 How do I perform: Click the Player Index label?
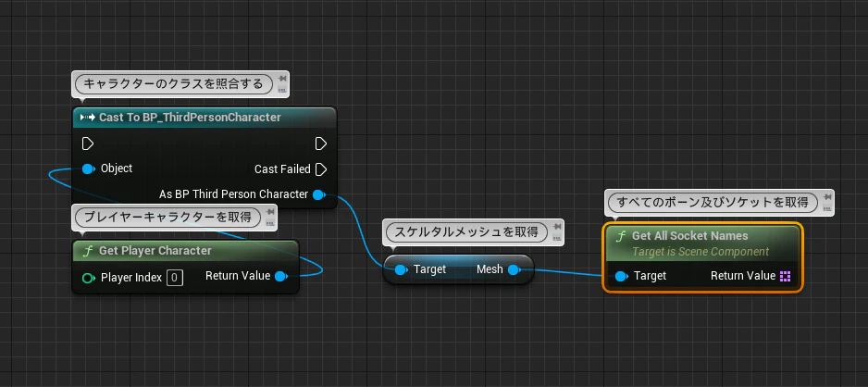131,278
